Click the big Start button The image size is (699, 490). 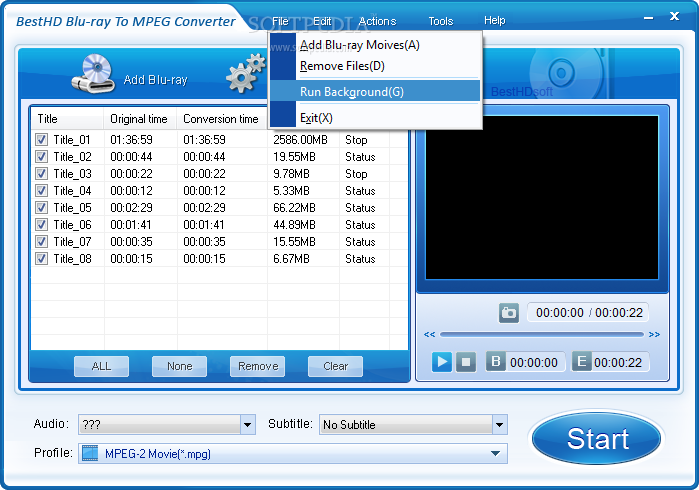(597, 438)
